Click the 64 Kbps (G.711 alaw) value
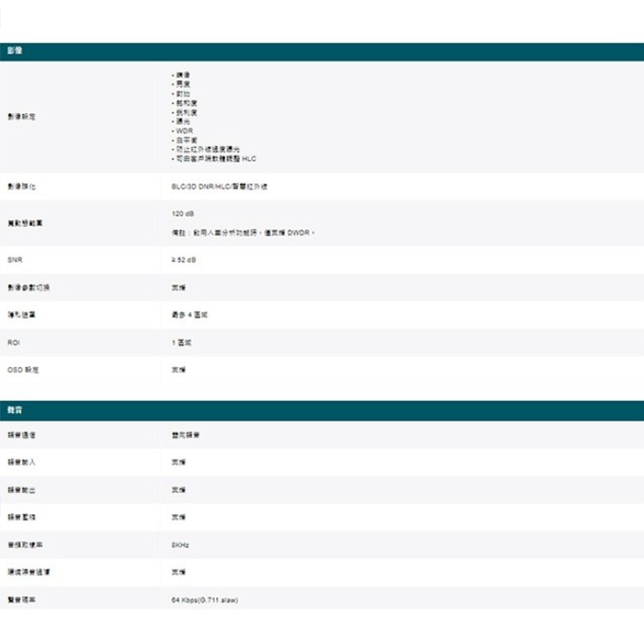Screen dimensions: 644x644 [205, 600]
